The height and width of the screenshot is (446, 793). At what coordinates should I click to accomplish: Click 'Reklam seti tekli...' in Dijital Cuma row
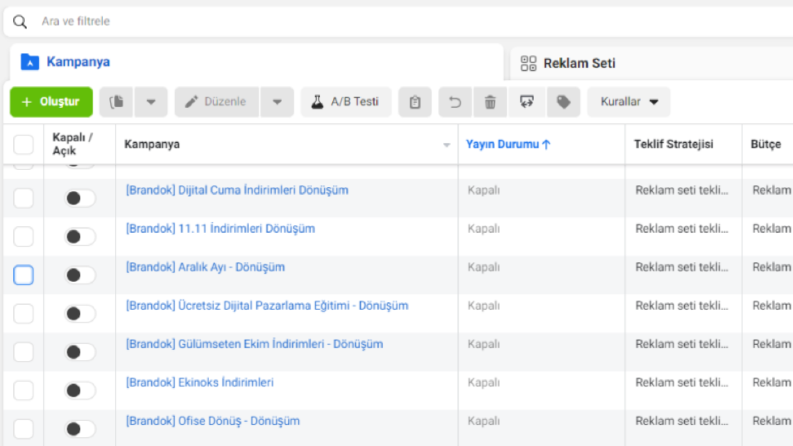point(682,190)
